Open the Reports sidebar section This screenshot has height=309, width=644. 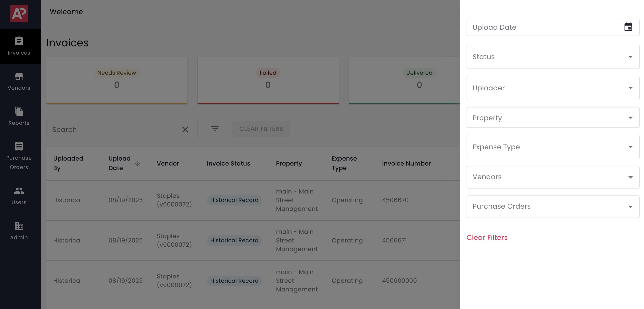click(19, 116)
